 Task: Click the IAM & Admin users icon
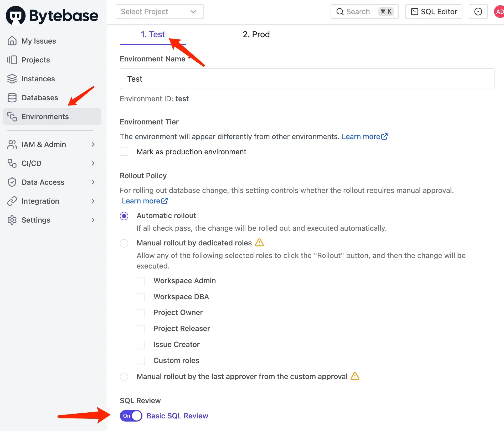click(12, 144)
